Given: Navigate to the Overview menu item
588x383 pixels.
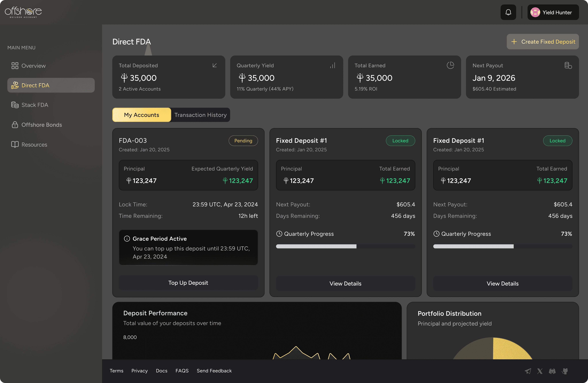Looking at the screenshot, I should (x=33, y=66).
